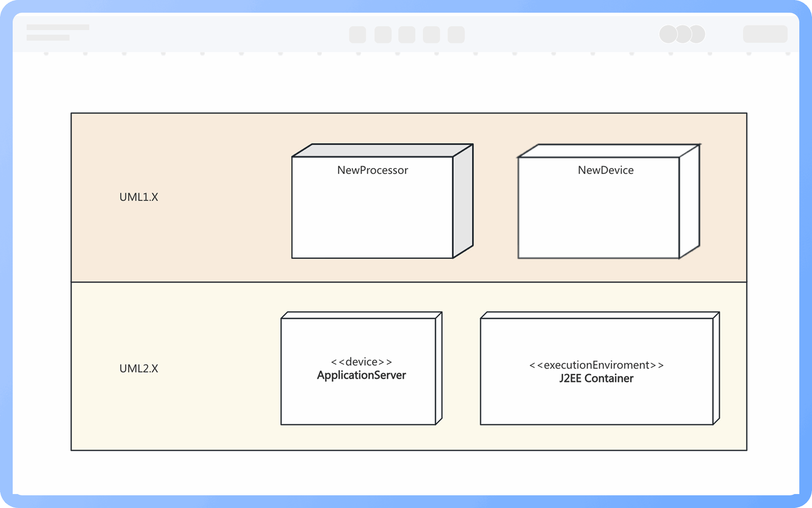Click the UML1.X label
The image size is (812, 508).
[139, 197]
